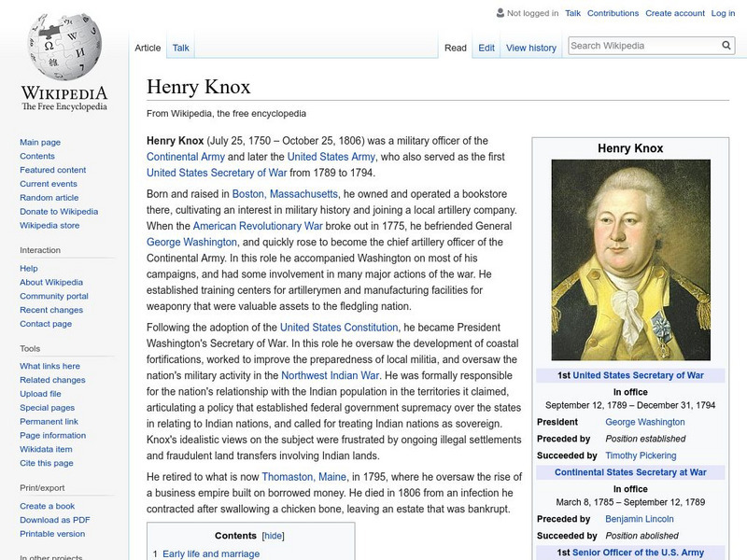Open About Wikipedia link
747x560 pixels.
(x=51, y=282)
